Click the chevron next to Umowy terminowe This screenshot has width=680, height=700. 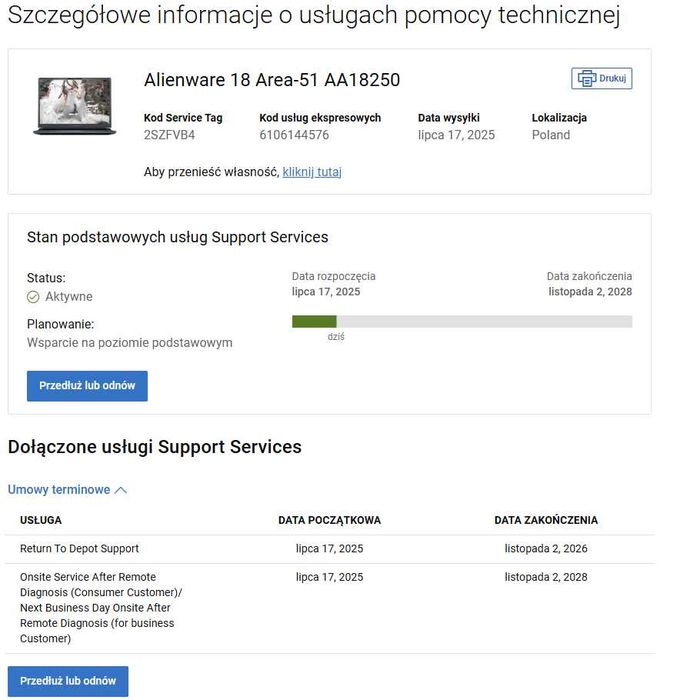pos(121,490)
